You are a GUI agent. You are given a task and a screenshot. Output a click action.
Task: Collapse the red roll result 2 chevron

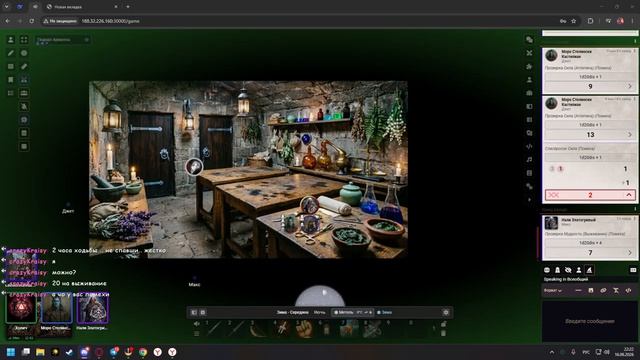click(x=629, y=195)
